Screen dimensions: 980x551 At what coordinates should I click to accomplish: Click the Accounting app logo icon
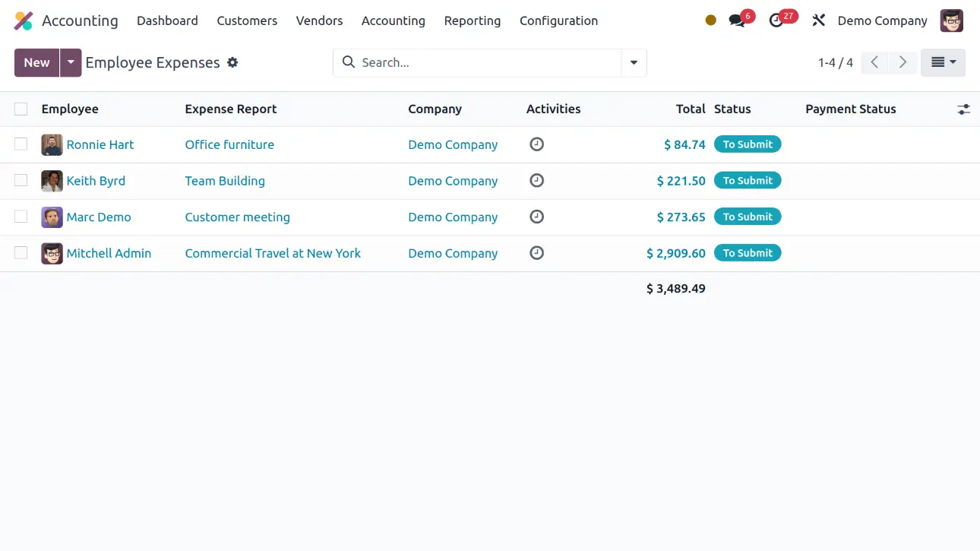coord(24,21)
